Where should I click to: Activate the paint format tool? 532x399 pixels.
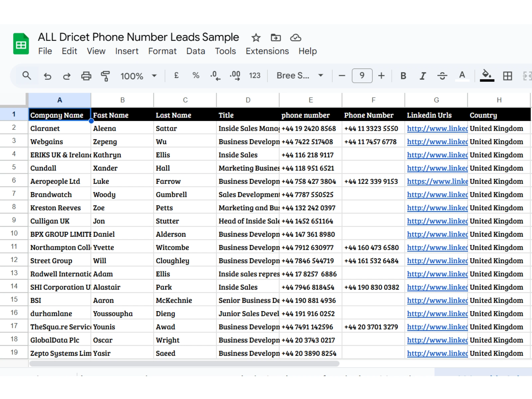click(x=105, y=76)
